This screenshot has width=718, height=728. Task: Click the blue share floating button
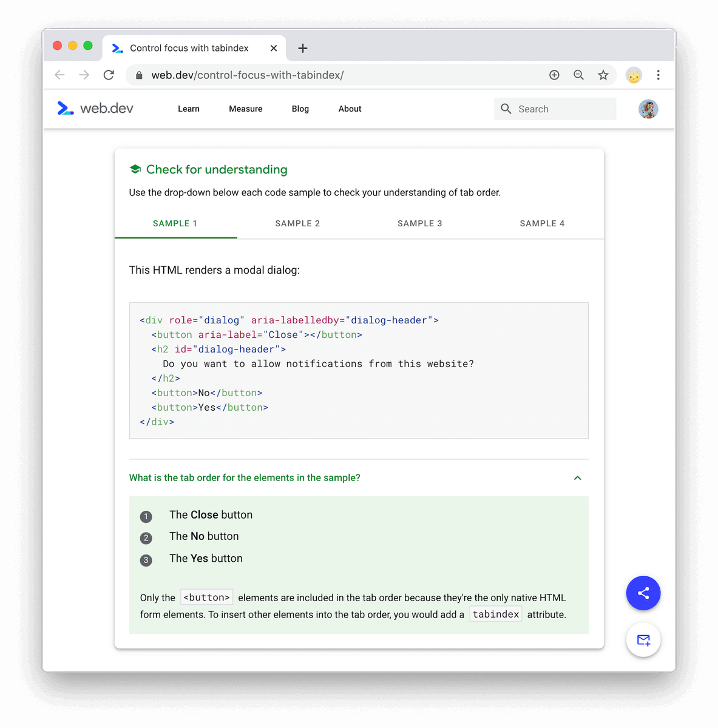tap(643, 593)
